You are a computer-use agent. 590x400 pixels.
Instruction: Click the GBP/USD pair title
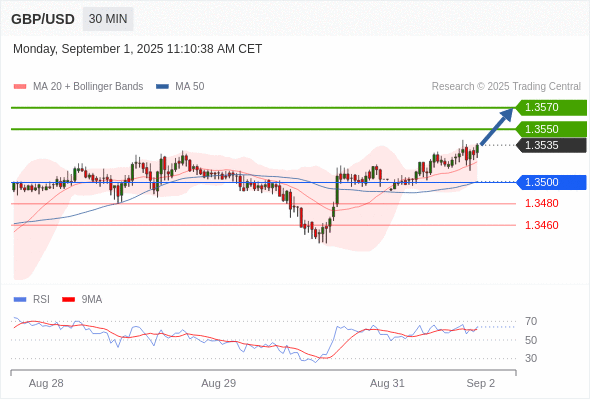[x=43, y=19]
